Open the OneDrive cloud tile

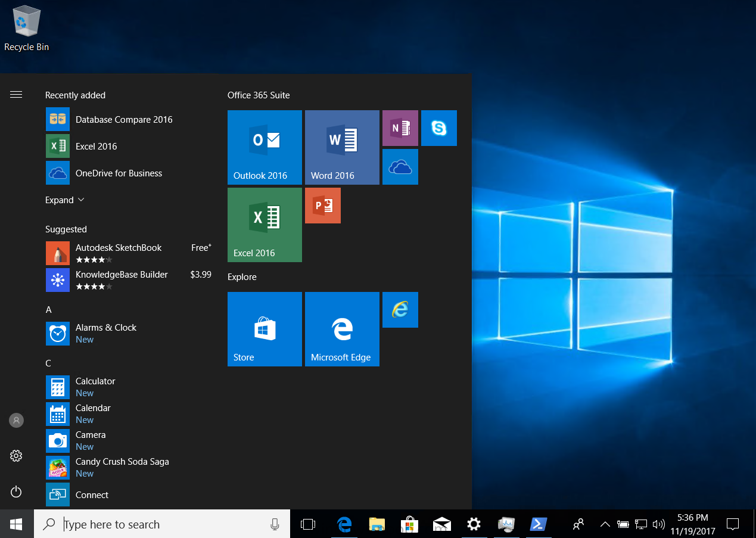coord(400,167)
